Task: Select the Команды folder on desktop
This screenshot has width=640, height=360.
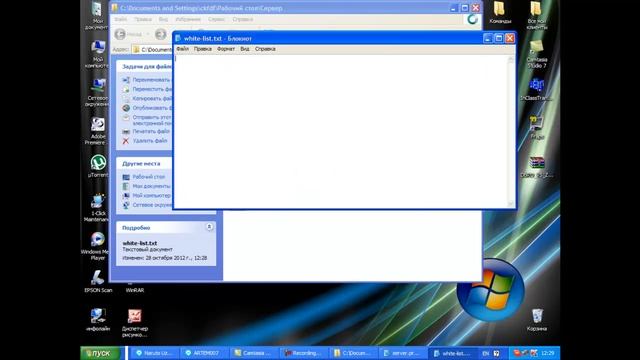Action: 500,12
